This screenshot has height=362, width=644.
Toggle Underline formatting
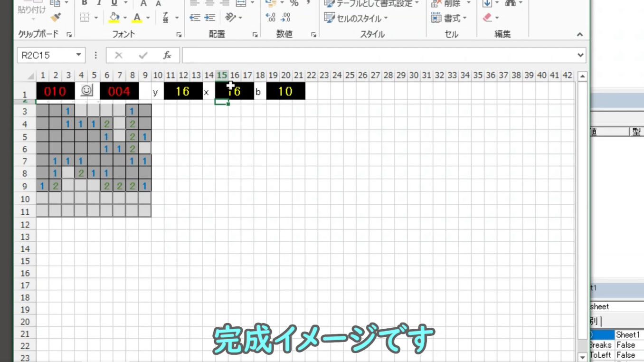pos(114,3)
